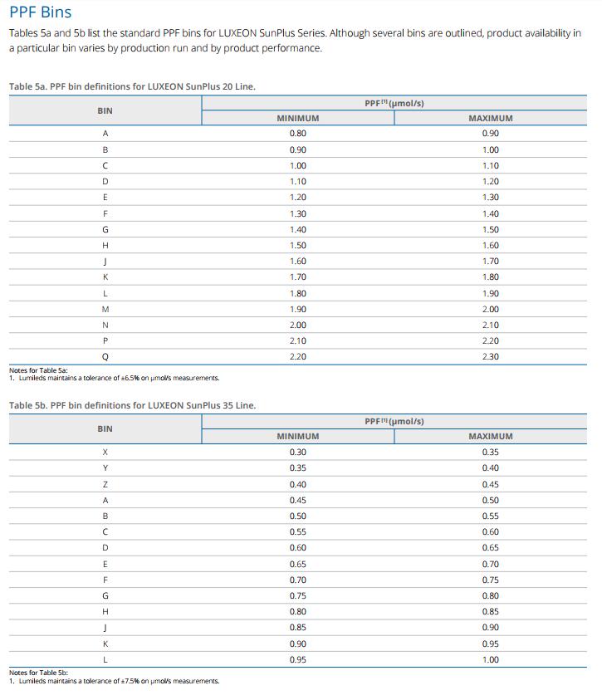Select Table 5b bin D maximum value 0.65

tap(491, 548)
